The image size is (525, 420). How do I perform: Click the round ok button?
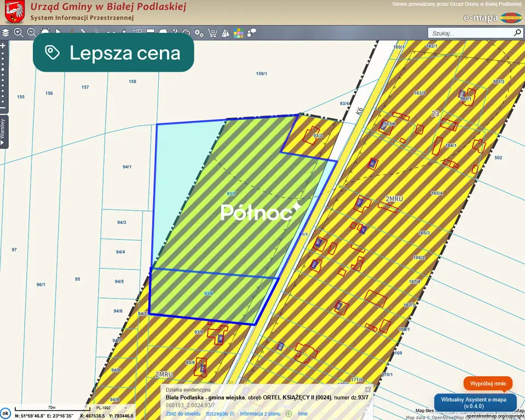coord(5,413)
